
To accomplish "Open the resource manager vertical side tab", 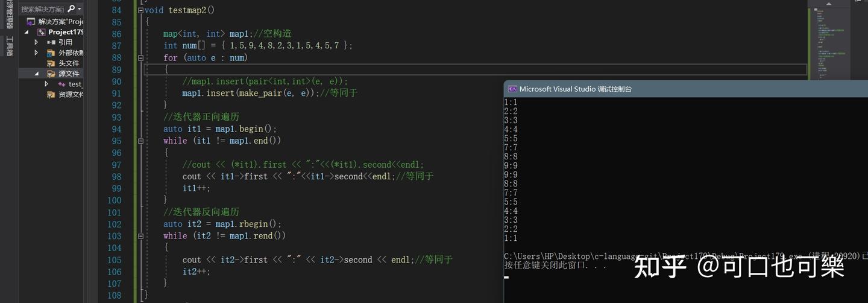I will (x=9, y=14).
